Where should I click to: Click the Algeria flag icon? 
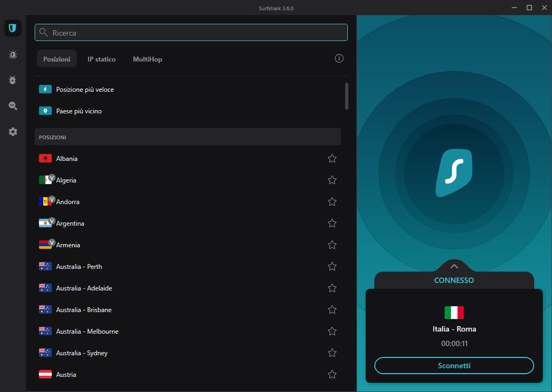pyautogui.click(x=45, y=180)
